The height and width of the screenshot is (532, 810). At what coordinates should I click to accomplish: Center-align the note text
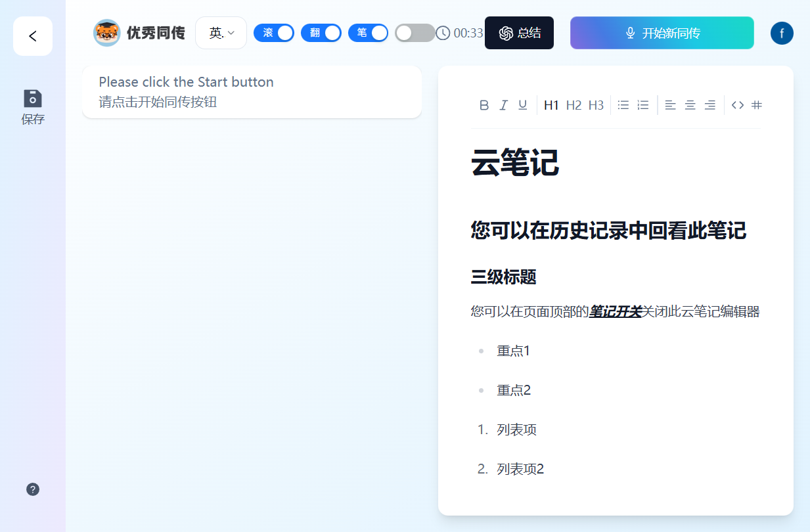(x=690, y=105)
